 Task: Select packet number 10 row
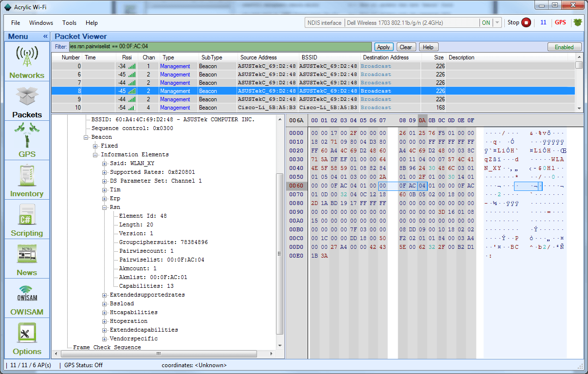(313, 108)
